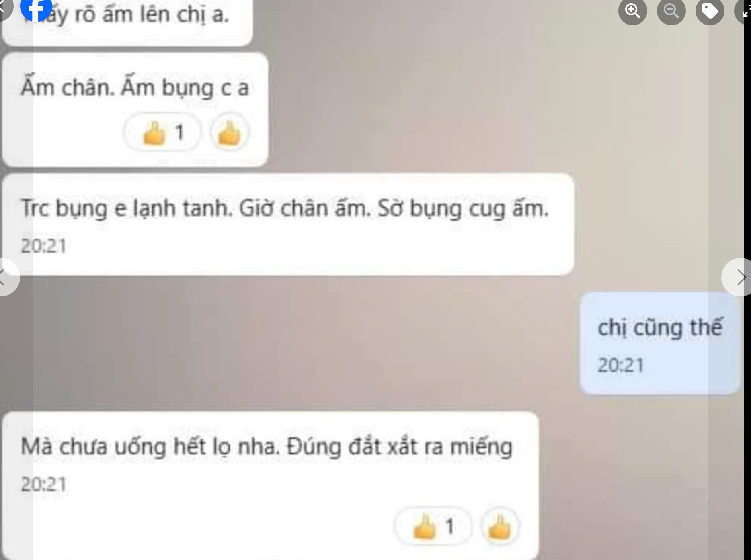Click the like button beside 'Mà chưa uống' reaction count
Viewport: 751px width, 560px height.
coord(500,526)
